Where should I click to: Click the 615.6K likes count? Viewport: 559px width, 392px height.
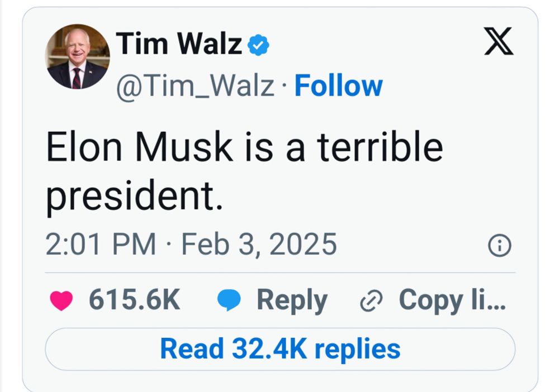click(x=134, y=301)
